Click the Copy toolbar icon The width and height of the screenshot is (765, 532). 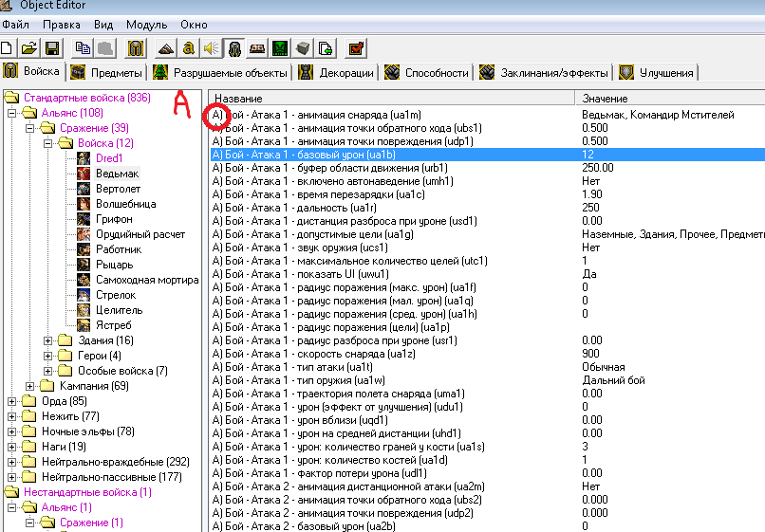pos(83,47)
